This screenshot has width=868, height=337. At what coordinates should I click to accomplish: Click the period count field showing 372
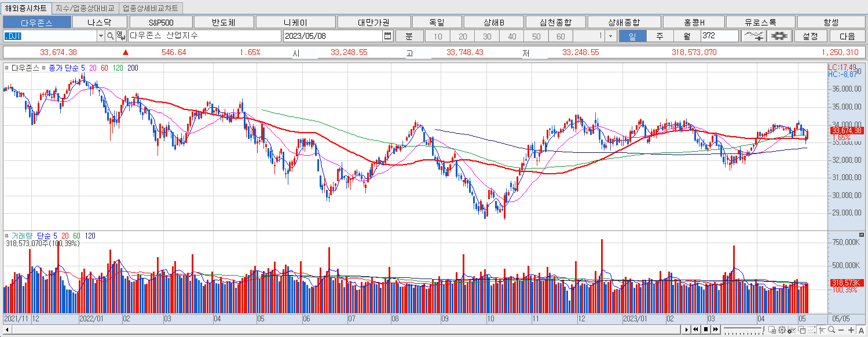[x=718, y=35]
